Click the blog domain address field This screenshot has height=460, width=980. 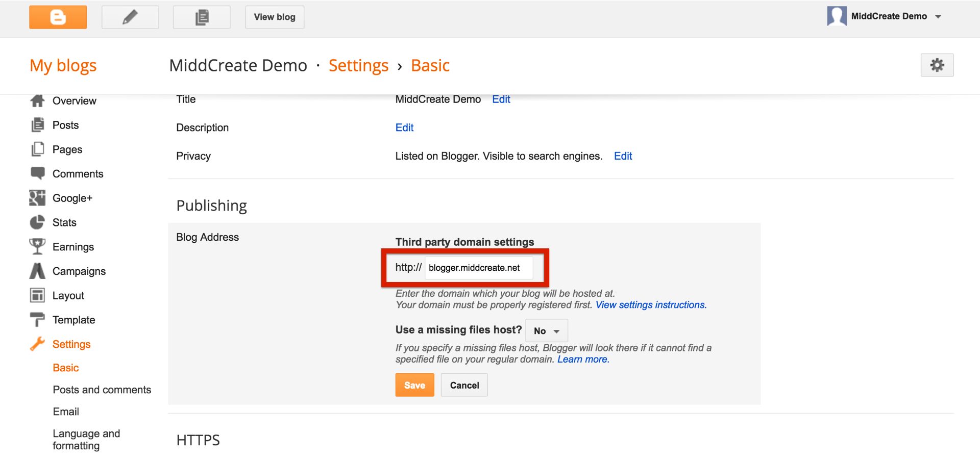[478, 268]
